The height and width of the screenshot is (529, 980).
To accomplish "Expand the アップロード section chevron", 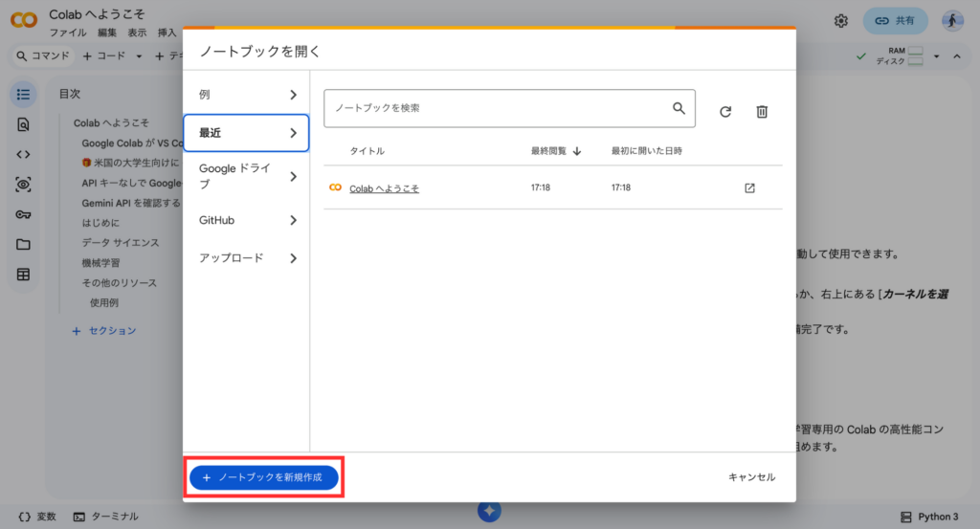I will pos(293,258).
